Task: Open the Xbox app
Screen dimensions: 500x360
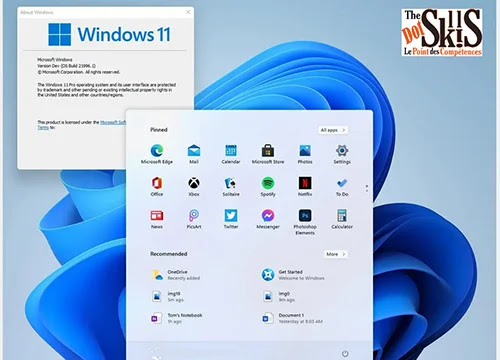Action: (194, 187)
